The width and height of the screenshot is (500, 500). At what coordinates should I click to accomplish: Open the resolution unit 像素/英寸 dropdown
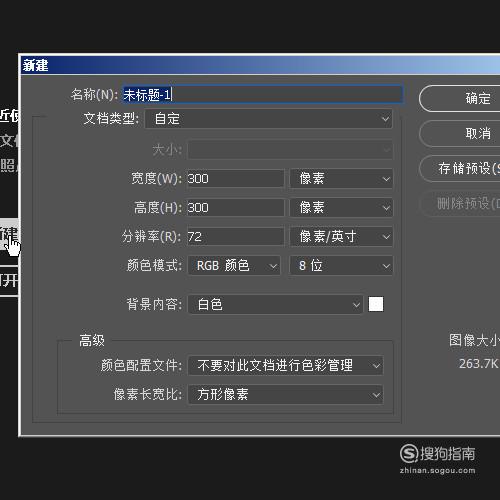coord(341,237)
